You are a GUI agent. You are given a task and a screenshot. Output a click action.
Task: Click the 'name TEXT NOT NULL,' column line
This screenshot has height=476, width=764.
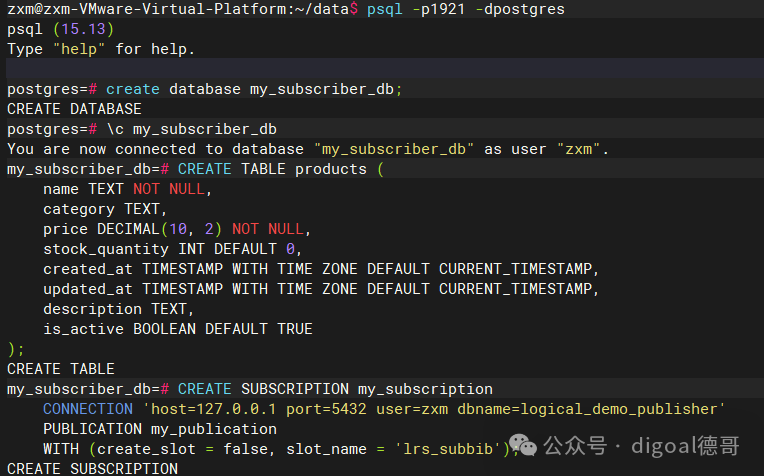(x=127, y=189)
